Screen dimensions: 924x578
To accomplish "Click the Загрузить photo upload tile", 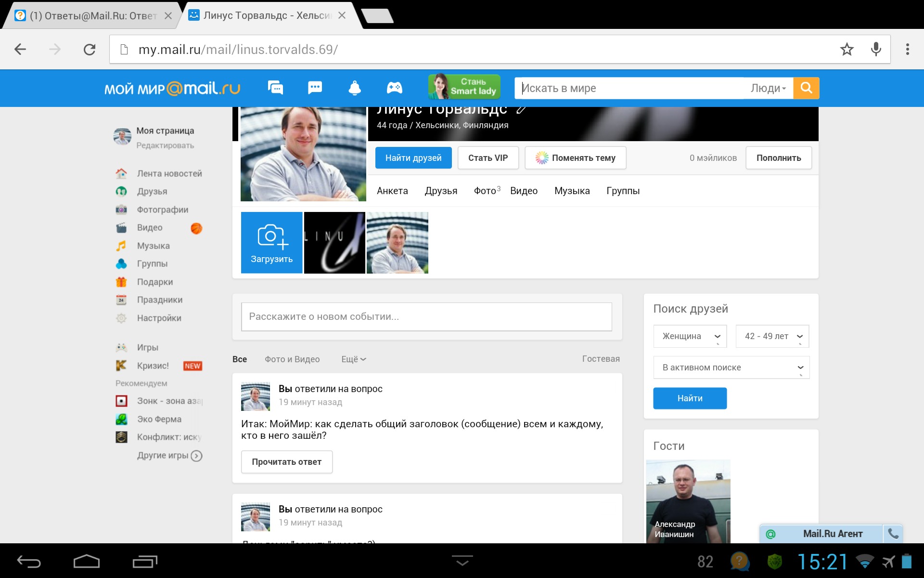I will point(271,243).
